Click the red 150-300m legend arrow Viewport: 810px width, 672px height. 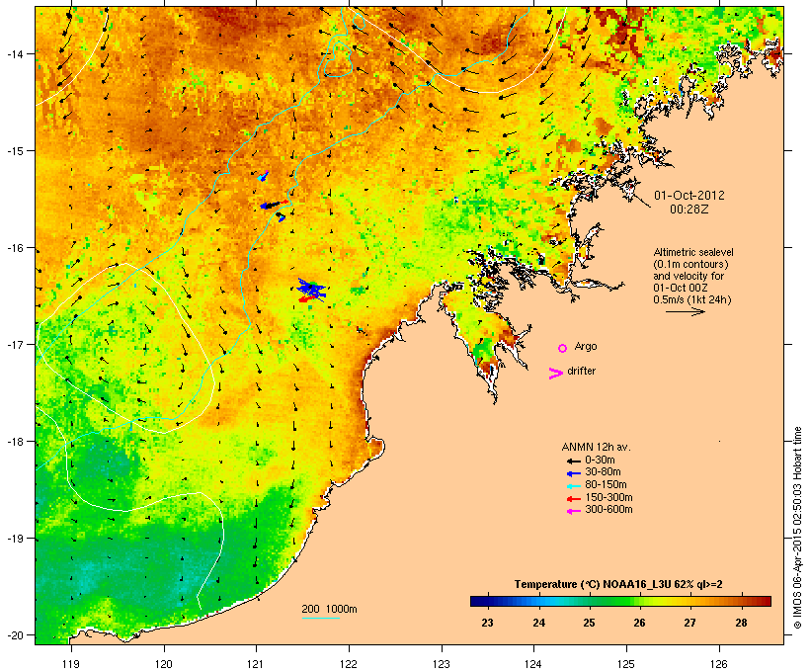tap(573, 499)
